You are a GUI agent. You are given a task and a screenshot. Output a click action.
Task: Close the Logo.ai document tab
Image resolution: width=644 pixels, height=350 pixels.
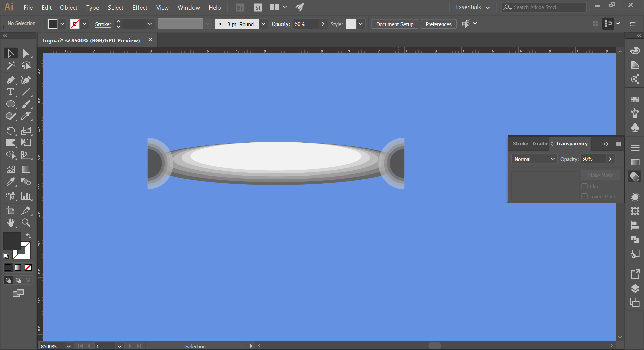click(x=150, y=40)
